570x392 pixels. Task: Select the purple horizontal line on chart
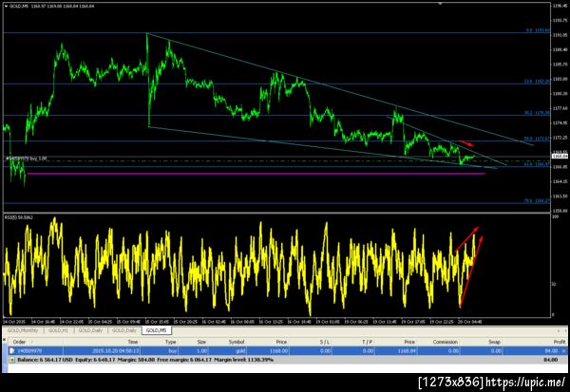pos(256,174)
